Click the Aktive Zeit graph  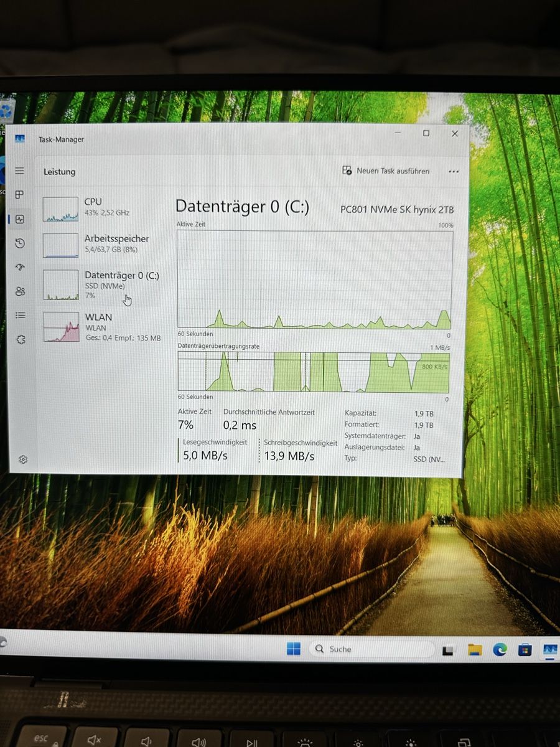click(x=315, y=280)
